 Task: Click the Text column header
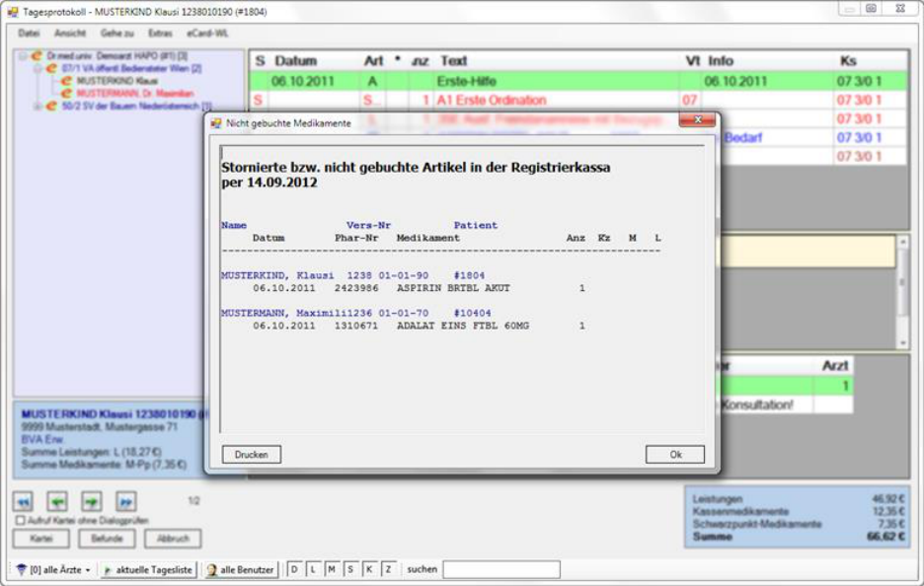click(453, 60)
